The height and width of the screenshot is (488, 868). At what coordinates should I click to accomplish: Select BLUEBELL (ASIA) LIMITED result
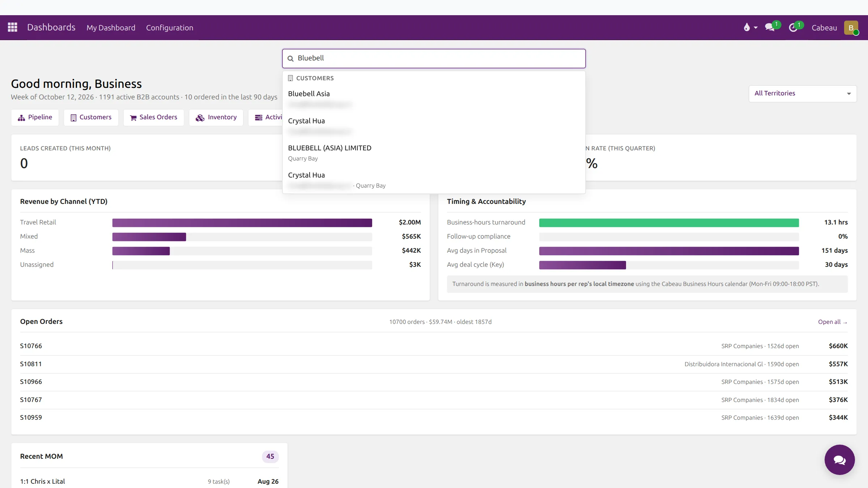(434, 153)
